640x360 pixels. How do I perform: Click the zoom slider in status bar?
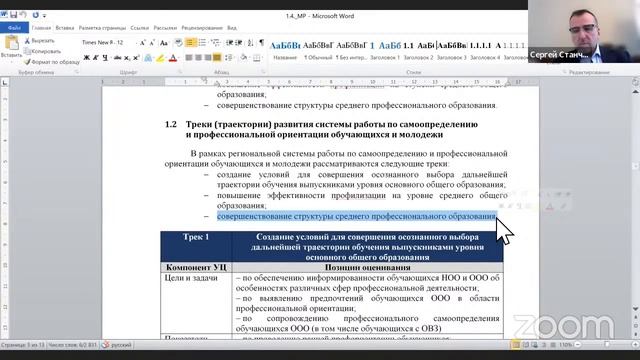click(x=607, y=345)
